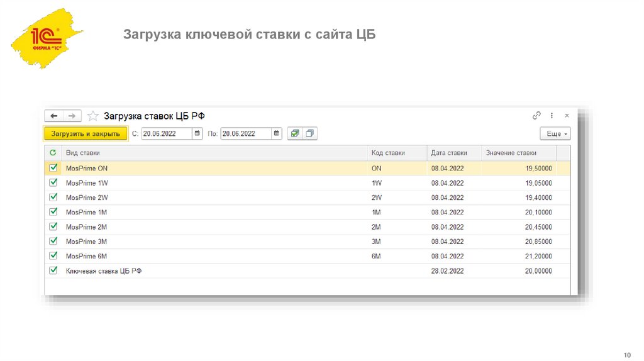Click the 20,00000 key rate value

538,271
